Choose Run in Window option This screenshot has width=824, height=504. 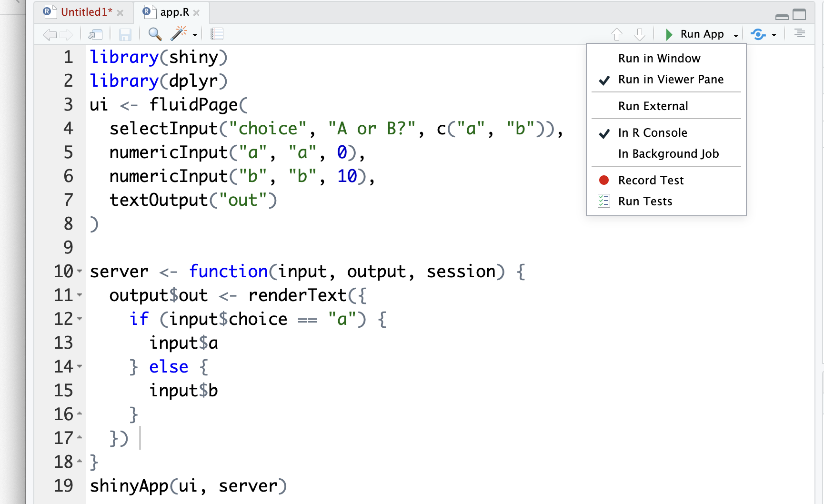pos(659,59)
